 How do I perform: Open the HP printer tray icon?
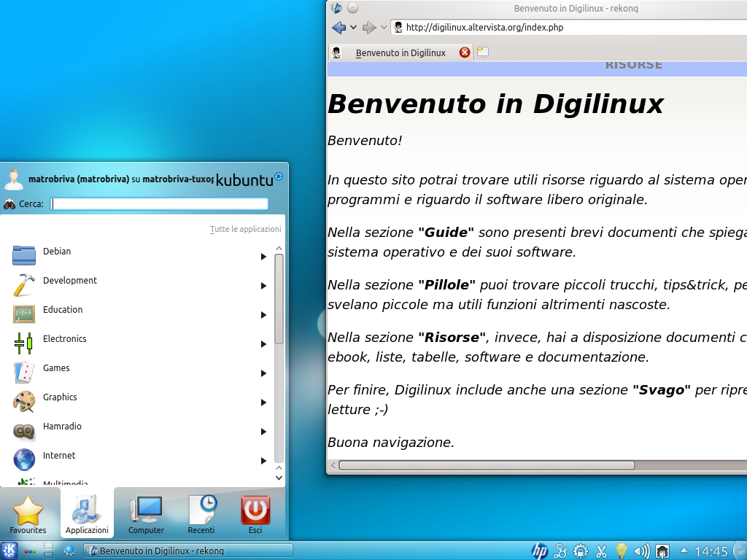pyautogui.click(x=539, y=551)
